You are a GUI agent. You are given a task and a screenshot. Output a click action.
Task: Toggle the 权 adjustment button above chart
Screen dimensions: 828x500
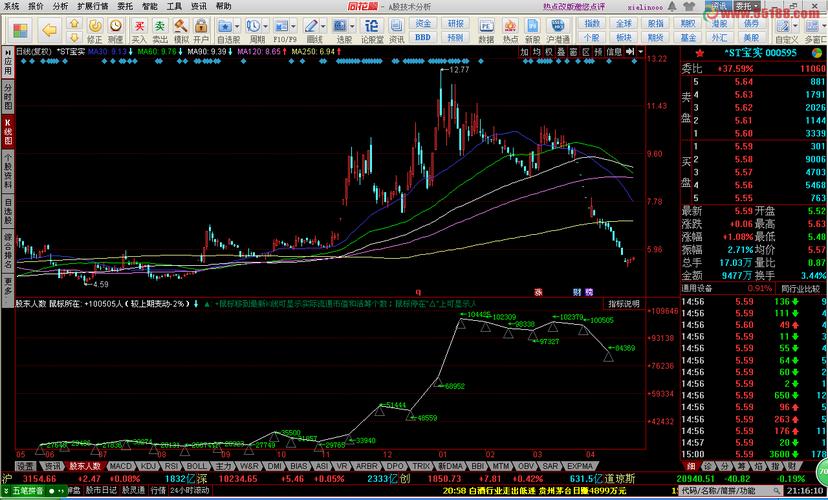[x=548, y=51]
